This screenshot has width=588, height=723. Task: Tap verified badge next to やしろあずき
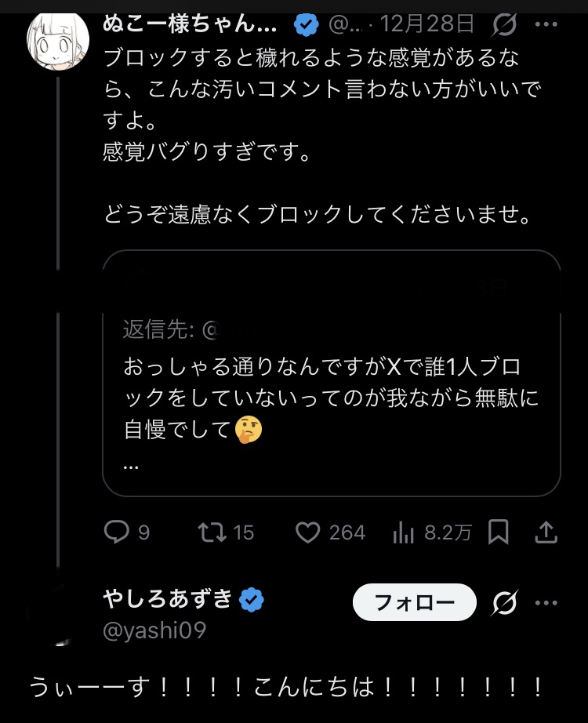[252, 600]
